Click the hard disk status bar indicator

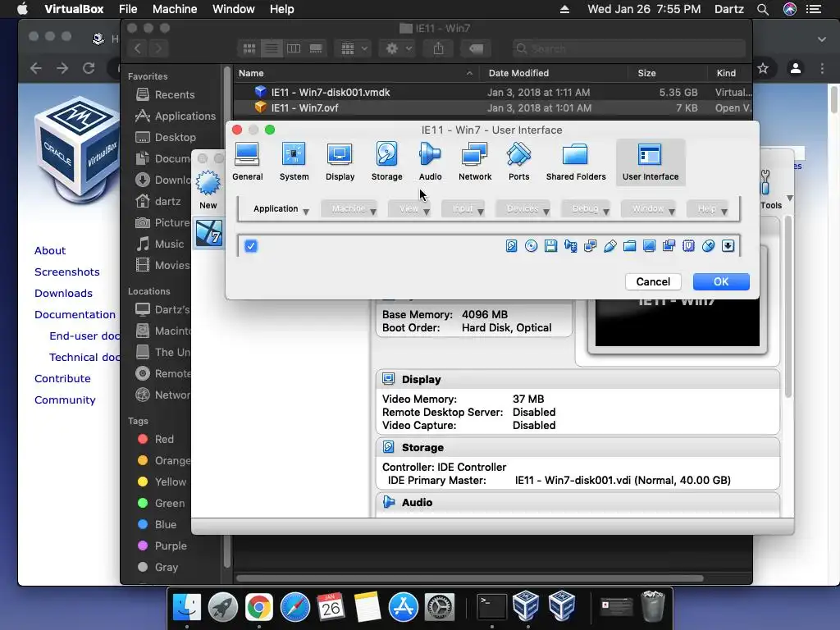pyautogui.click(x=511, y=246)
